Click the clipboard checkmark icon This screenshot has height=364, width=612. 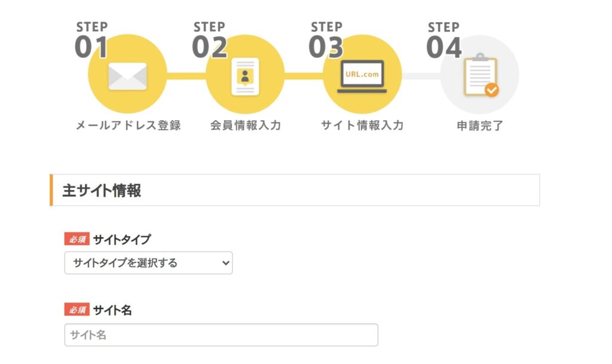click(x=481, y=75)
